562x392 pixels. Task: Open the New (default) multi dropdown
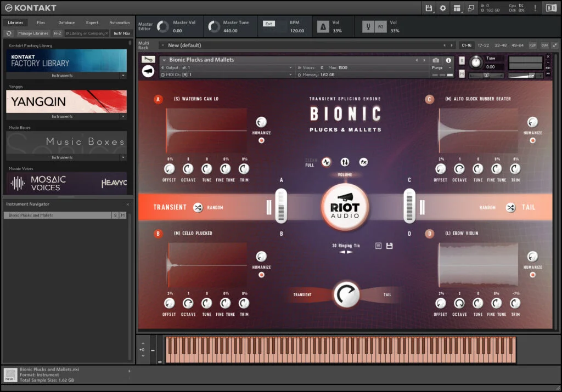click(162, 46)
